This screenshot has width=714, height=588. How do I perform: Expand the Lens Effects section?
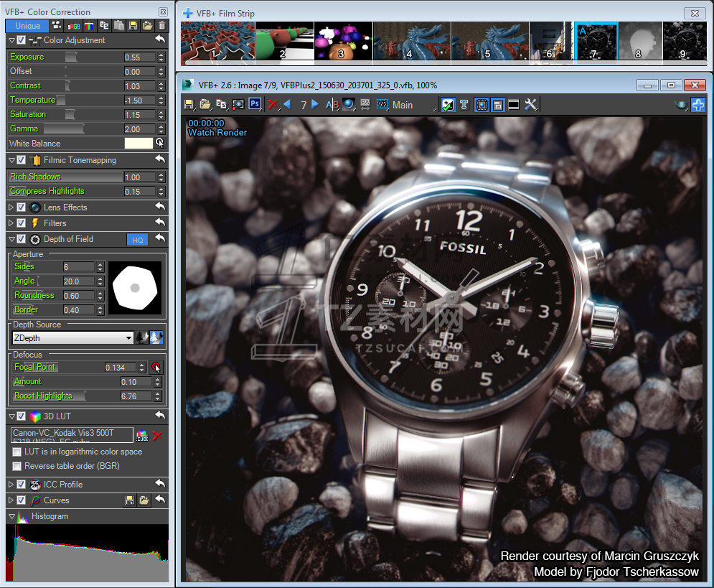(11, 207)
